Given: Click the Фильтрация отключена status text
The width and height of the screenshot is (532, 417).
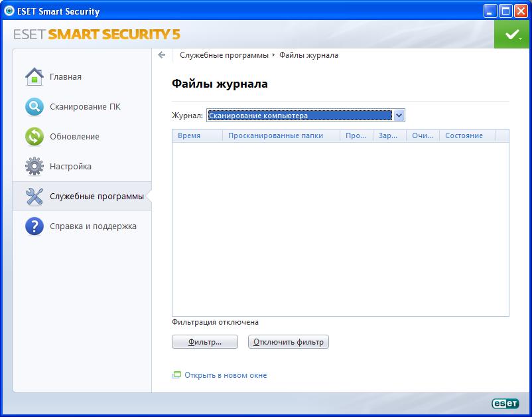Looking at the screenshot, I should coord(215,322).
